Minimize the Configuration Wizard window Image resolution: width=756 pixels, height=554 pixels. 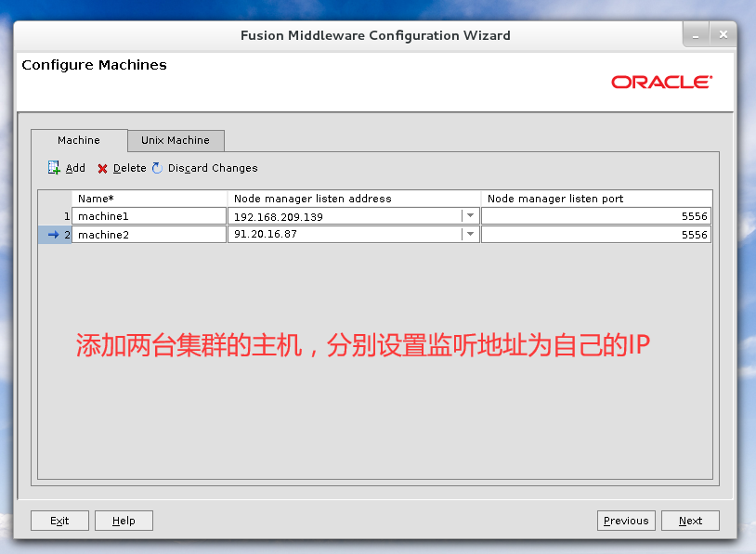pyautogui.click(x=696, y=34)
